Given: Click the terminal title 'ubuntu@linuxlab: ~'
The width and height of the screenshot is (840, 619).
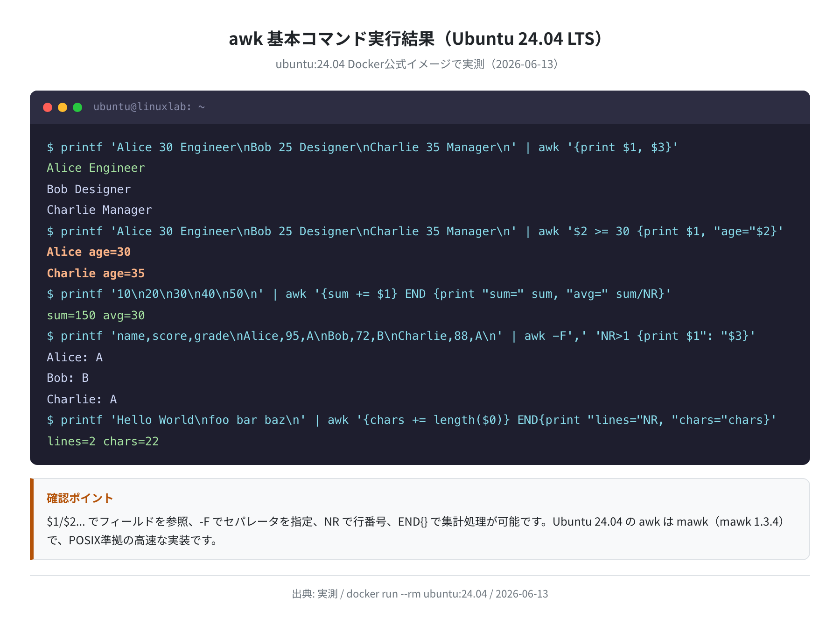Looking at the screenshot, I should [149, 107].
